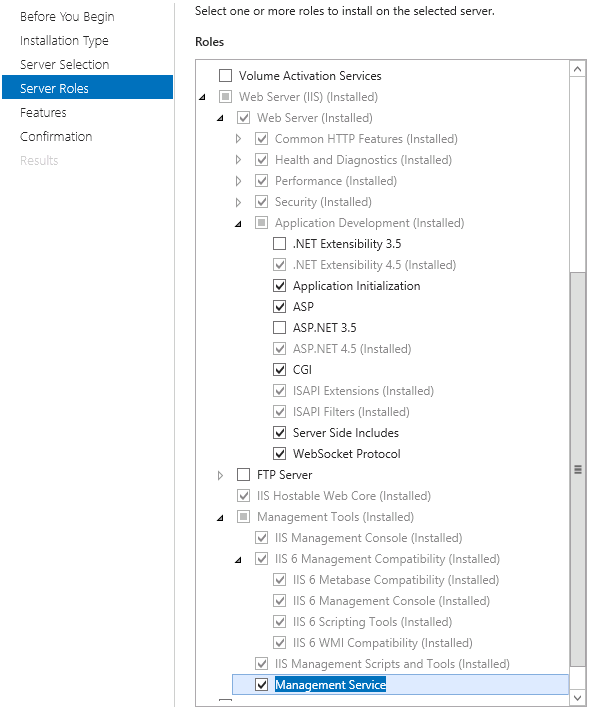The height and width of the screenshot is (719, 601).
Task: Open the Server Selection step
Action: (64, 65)
